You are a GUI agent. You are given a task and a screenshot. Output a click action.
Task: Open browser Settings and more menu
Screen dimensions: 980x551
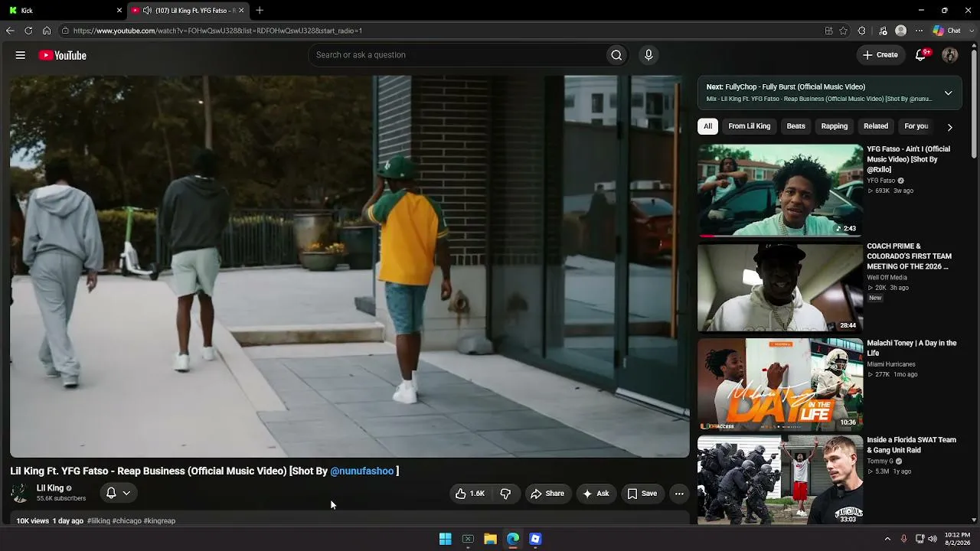click(x=920, y=31)
